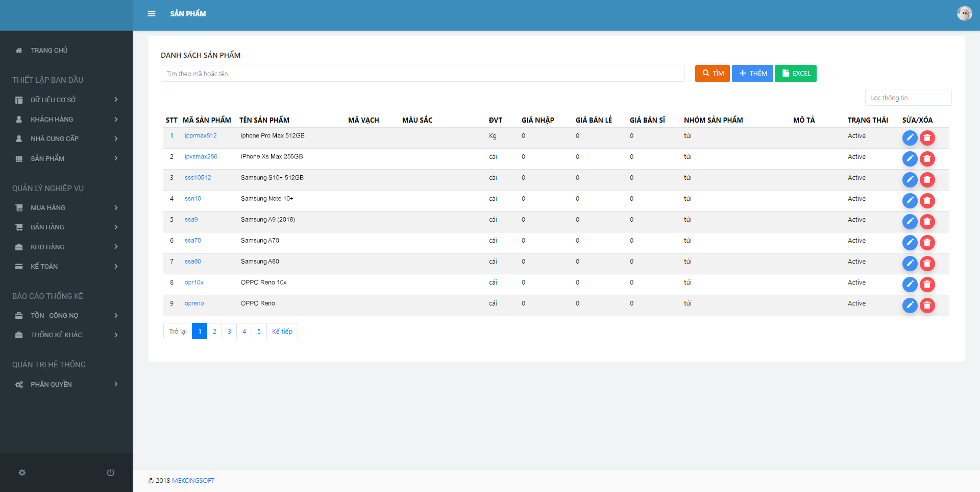Delete the sss10512 product row

(927, 180)
